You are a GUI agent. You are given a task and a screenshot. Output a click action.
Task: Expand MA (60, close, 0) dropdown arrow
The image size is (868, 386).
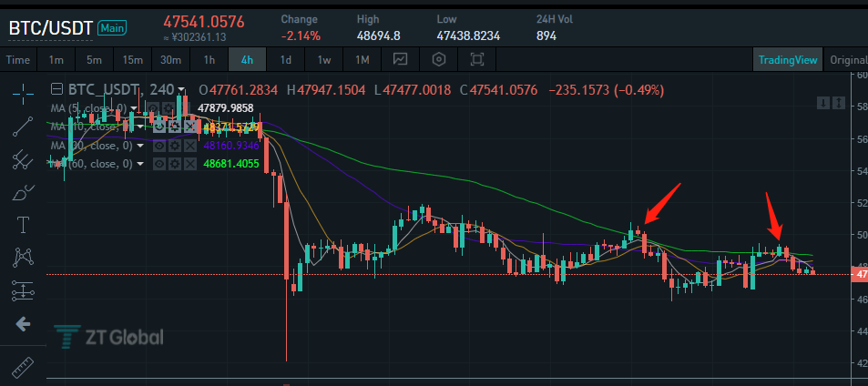tap(139, 164)
